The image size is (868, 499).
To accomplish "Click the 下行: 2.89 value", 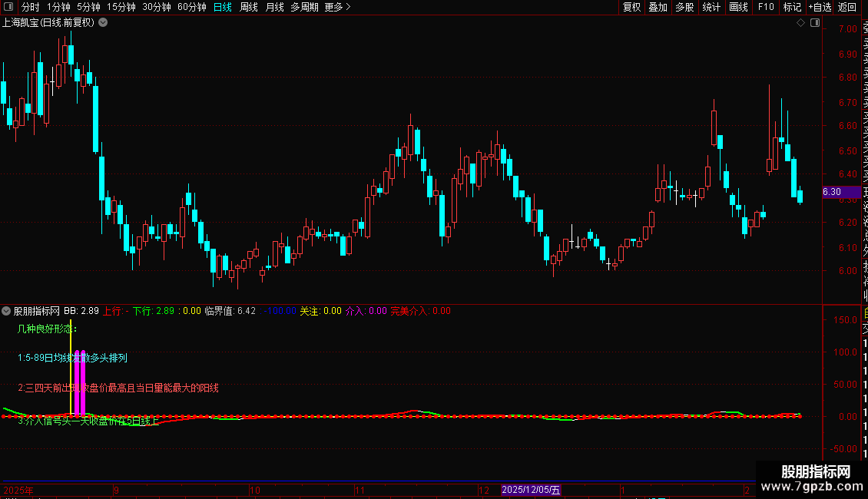I will [x=154, y=311].
